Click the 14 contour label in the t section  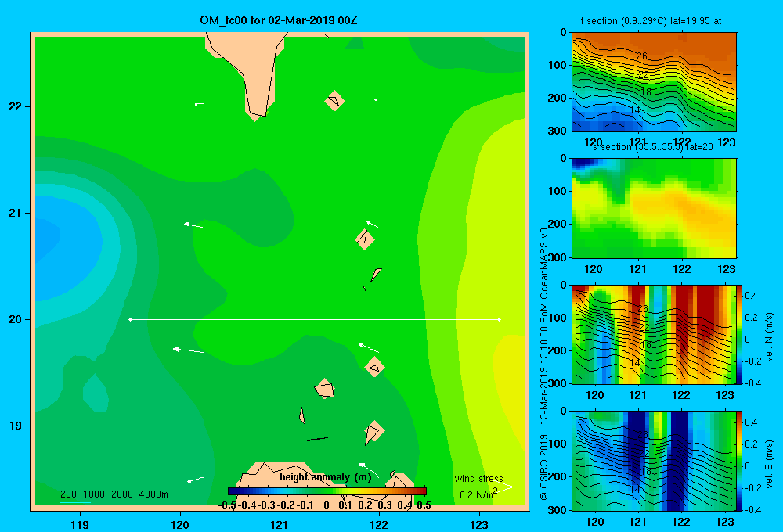coord(635,110)
